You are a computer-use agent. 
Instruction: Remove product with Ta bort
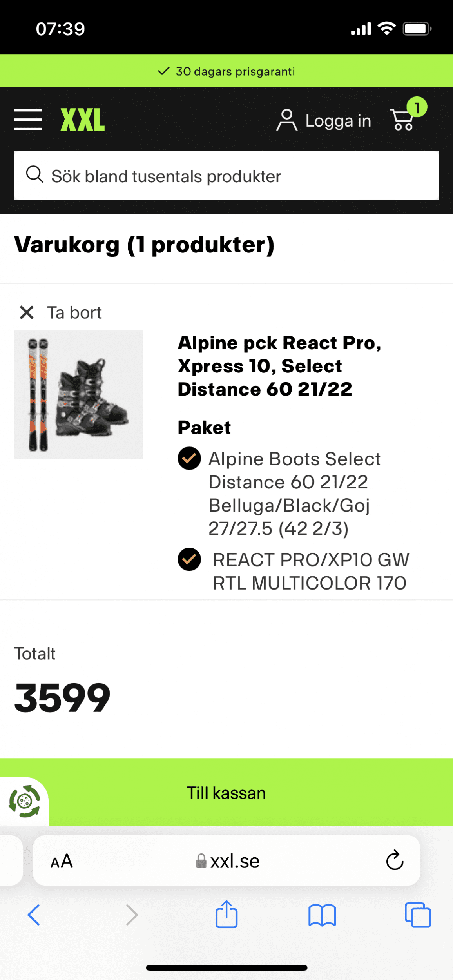tap(61, 313)
